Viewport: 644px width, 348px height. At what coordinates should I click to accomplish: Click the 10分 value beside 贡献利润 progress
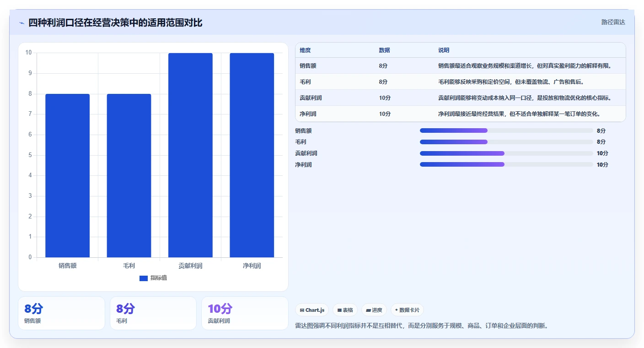pos(602,153)
